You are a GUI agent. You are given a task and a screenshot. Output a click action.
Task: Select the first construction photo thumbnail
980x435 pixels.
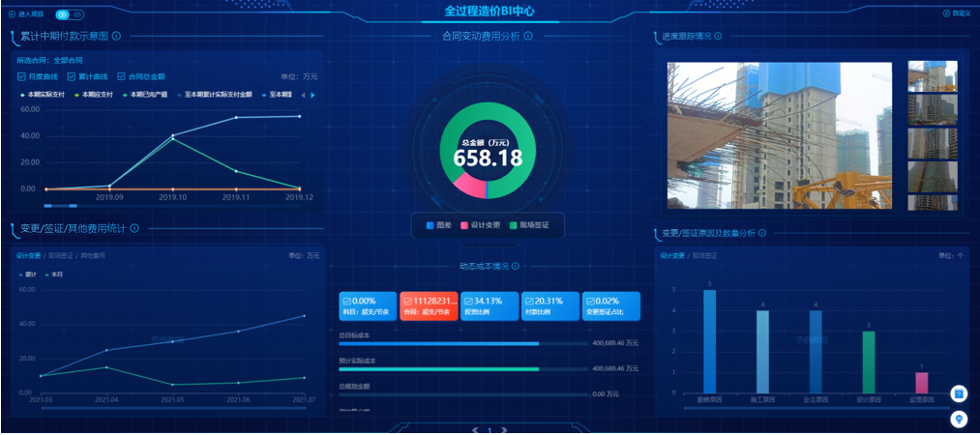click(933, 76)
